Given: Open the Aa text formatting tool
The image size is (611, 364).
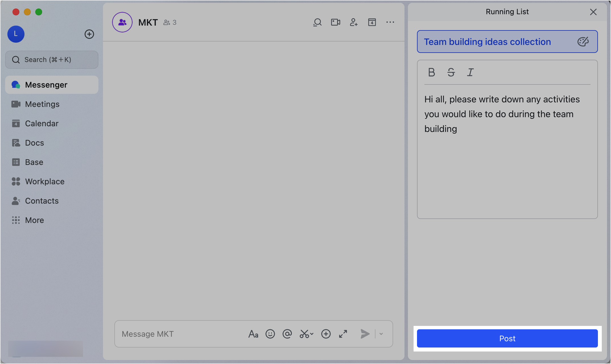Looking at the screenshot, I should pos(253,334).
